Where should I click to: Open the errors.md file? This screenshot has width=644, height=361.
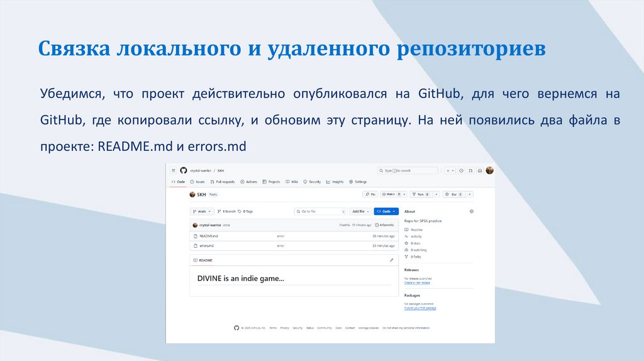[206, 246]
